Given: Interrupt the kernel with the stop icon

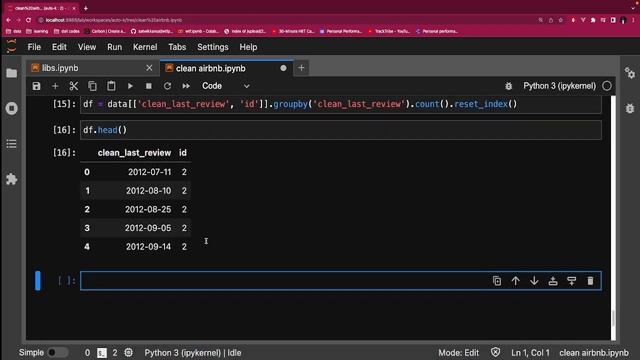Looking at the screenshot, I should [149, 86].
